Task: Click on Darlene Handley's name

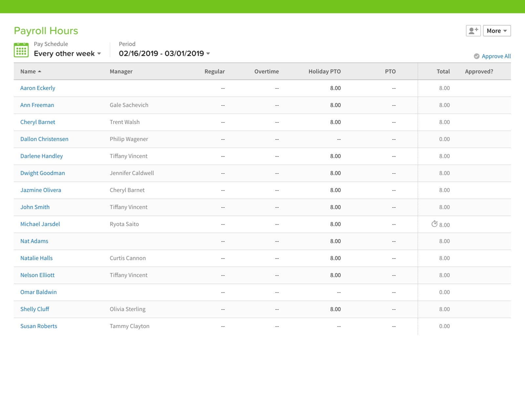Action: [x=41, y=156]
